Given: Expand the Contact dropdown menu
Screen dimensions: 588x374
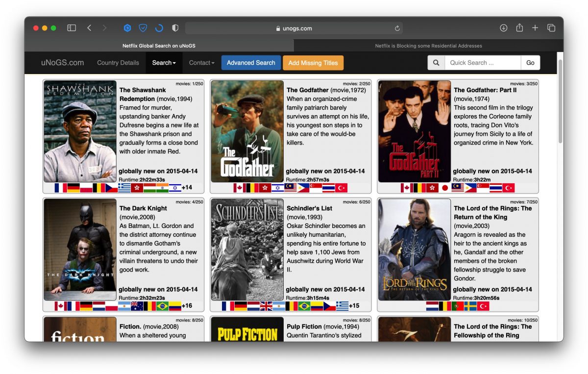Looking at the screenshot, I should point(202,63).
